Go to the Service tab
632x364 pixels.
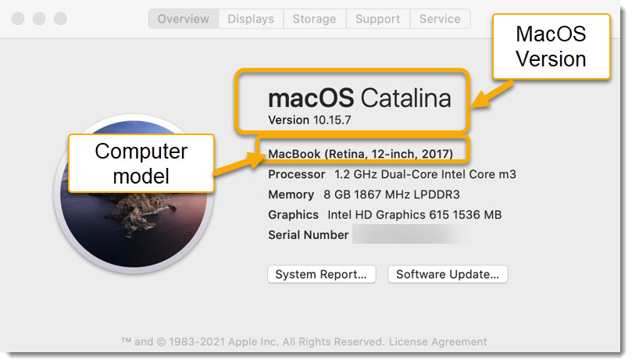tap(440, 19)
